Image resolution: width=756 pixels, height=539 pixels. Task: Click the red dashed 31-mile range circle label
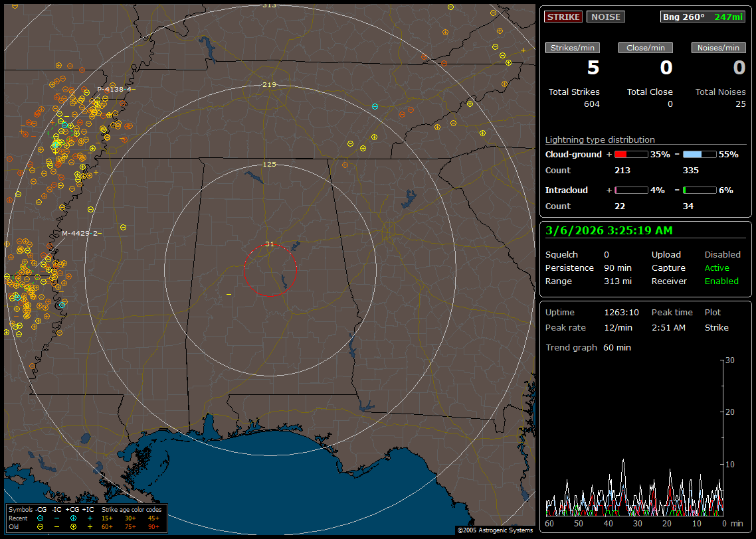pyautogui.click(x=269, y=244)
